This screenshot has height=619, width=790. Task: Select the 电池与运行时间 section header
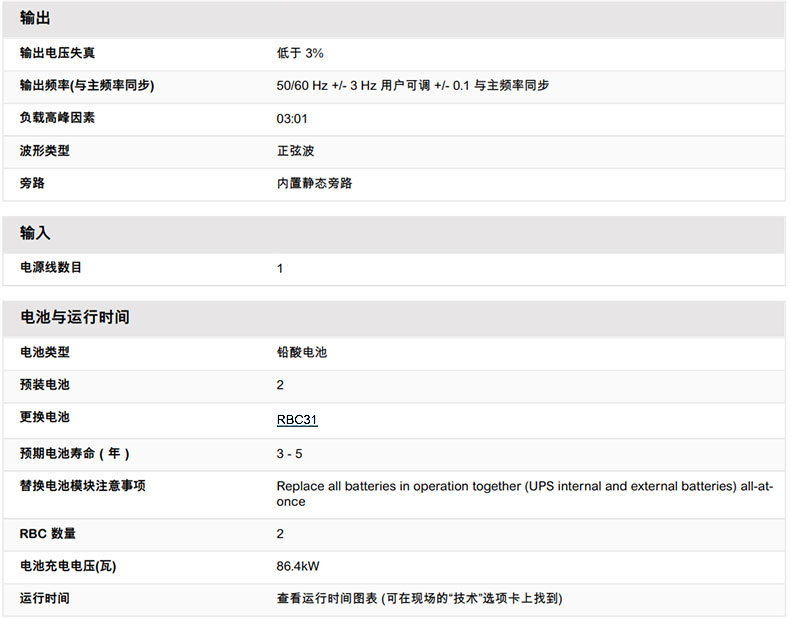tap(75, 317)
